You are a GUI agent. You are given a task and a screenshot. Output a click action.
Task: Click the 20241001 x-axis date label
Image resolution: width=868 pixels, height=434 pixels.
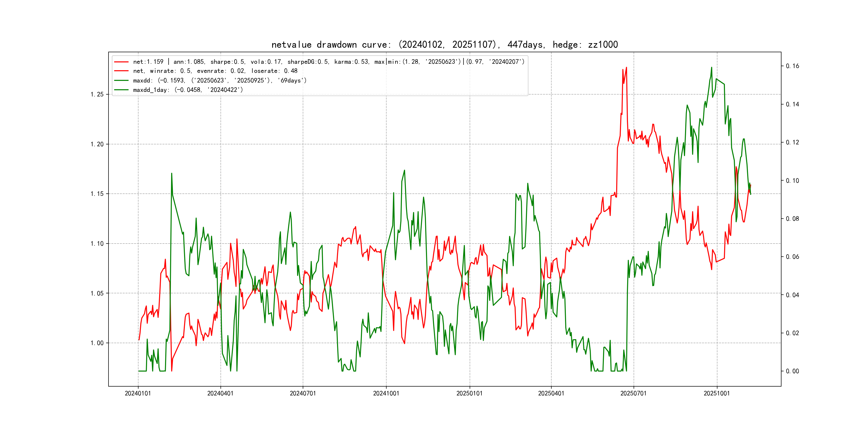pyautogui.click(x=386, y=394)
